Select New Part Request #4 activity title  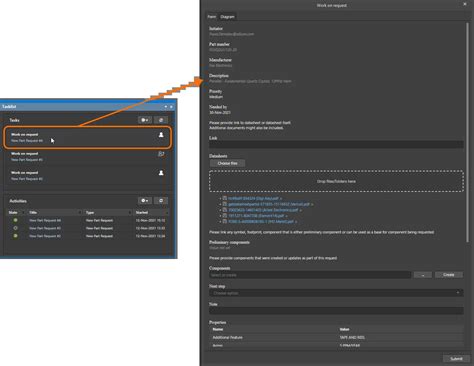click(x=45, y=220)
